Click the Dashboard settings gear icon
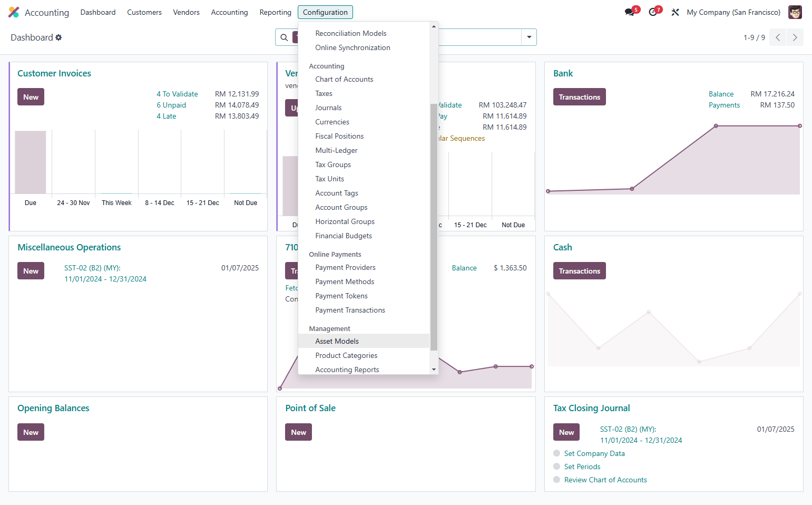Image resolution: width=812 pixels, height=505 pixels. (58, 37)
